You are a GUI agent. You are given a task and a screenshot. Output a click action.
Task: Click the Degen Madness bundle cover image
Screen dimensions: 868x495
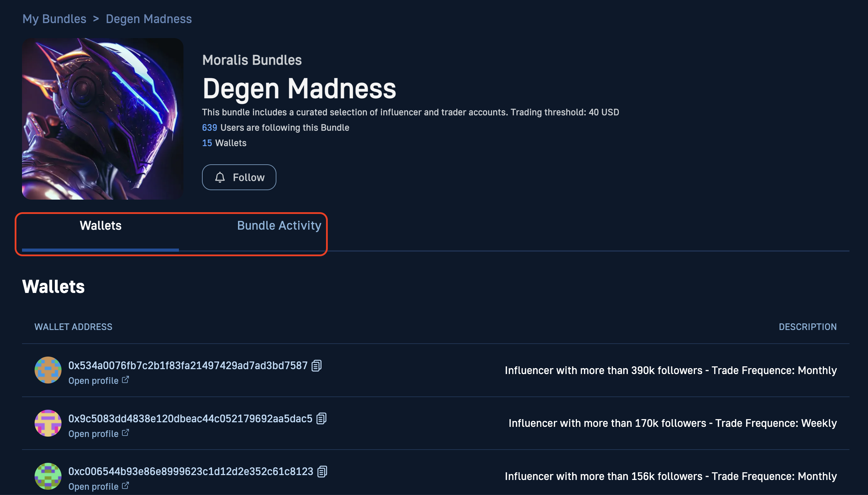(x=102, y=119)
